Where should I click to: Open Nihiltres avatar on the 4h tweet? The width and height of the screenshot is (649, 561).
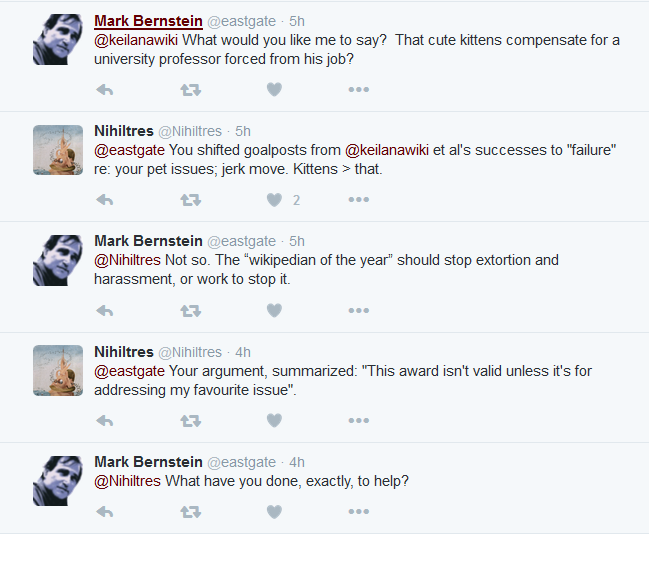pyautogui.click(x=58, y=371)
